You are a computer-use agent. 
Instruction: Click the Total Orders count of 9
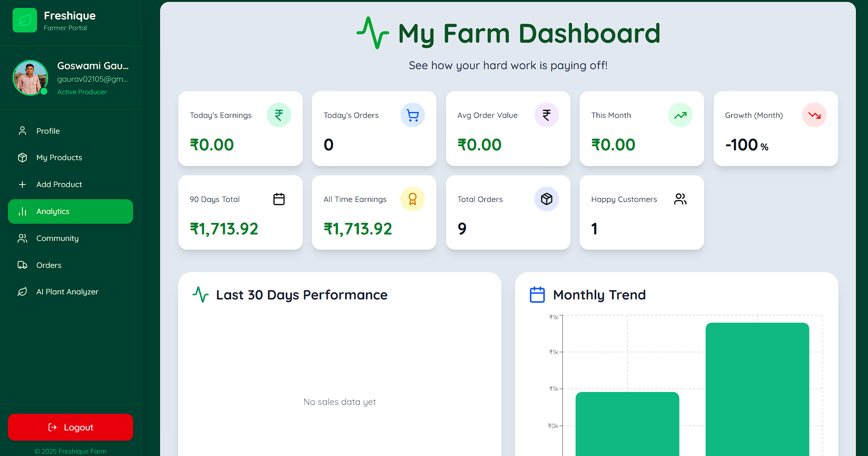462,228
